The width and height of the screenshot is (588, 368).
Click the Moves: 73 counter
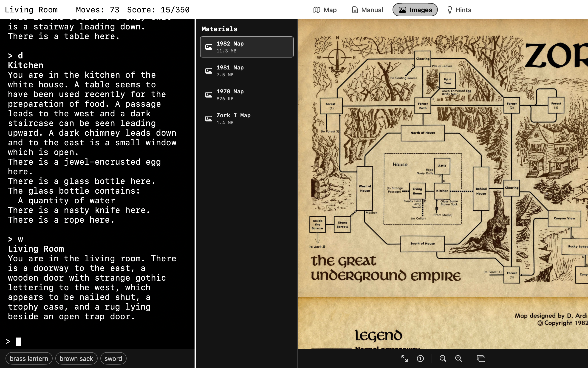pyautogui.click(x=98, y=10)
